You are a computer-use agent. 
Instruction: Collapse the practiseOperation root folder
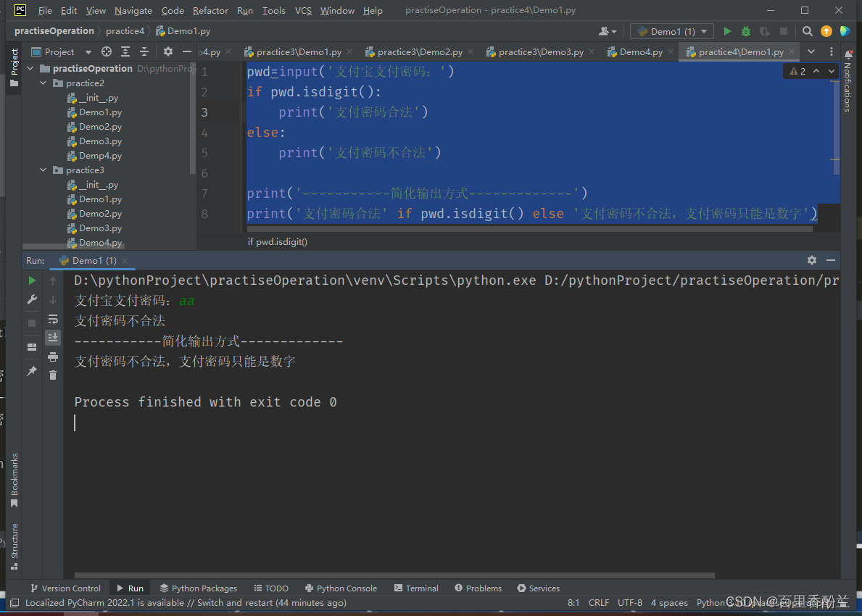(x=30, y=69)
